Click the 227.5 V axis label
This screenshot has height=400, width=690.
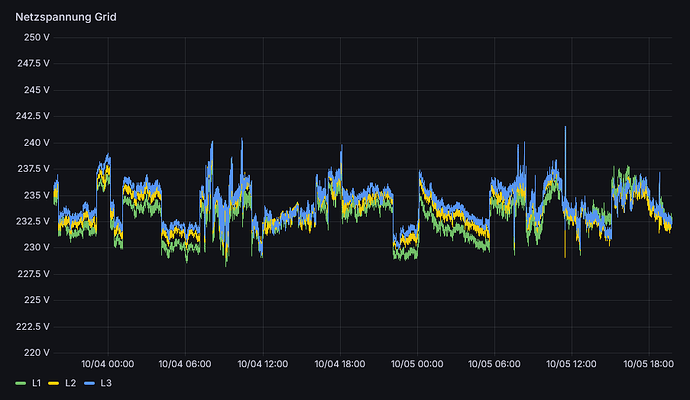(33, 274)
